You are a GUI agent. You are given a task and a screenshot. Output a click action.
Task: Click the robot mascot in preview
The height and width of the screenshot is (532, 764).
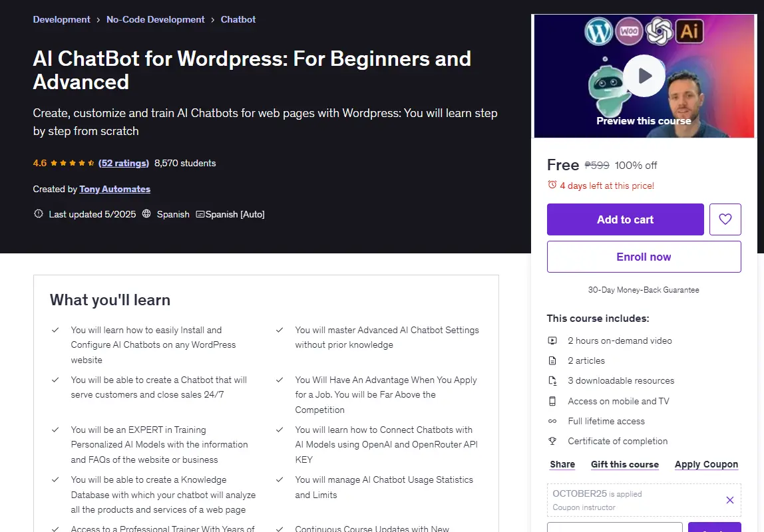[606, 89]
